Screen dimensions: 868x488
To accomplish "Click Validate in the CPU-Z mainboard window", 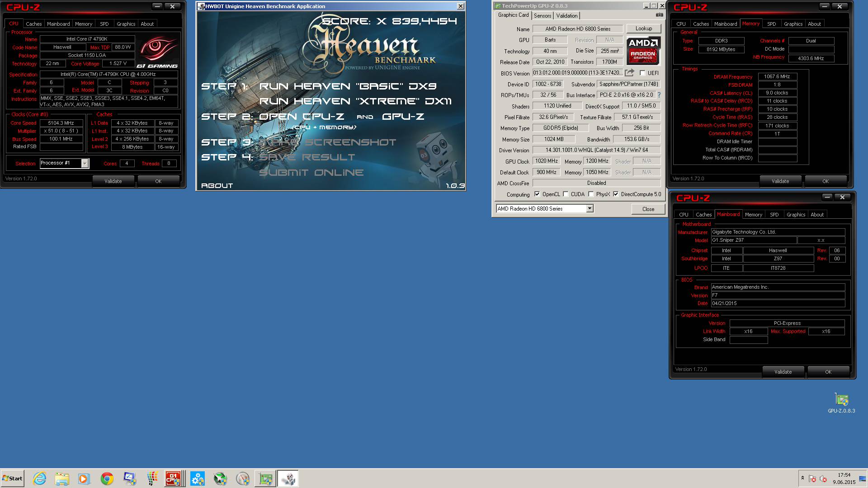I will pos(783,372).
